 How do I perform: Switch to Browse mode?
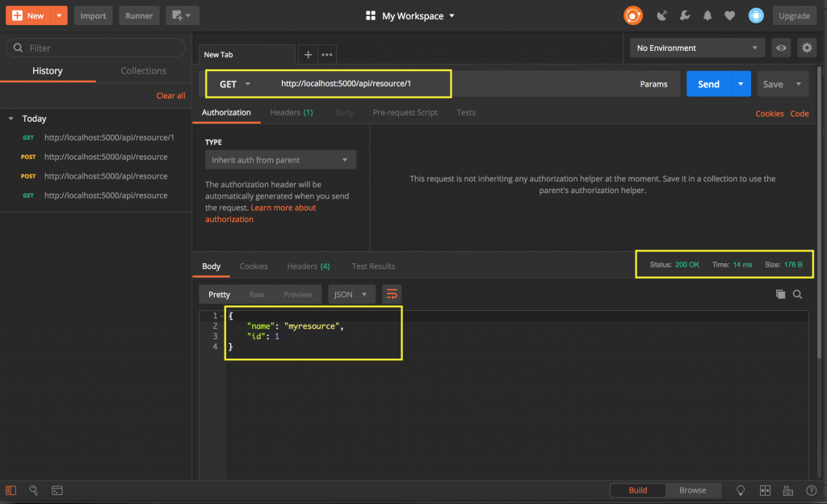tap(692, 490)
